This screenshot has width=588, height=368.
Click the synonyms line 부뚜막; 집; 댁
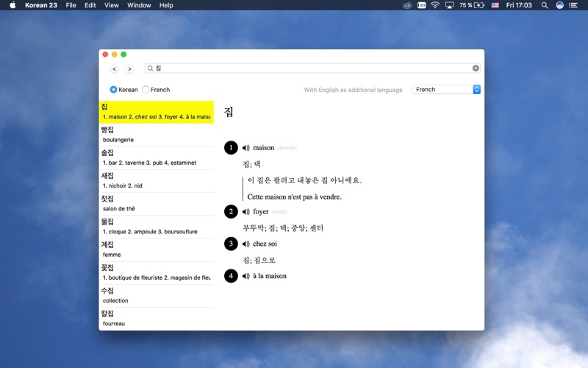coord(283,228)
